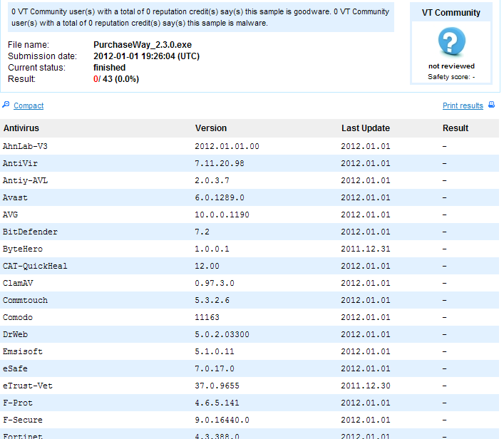Click the magnifier icon beside Compact
The image size is (504, 439).
pos(6,105)
